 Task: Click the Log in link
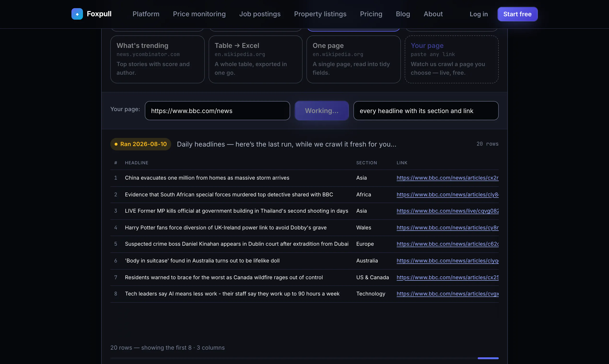tap(479, 14)
